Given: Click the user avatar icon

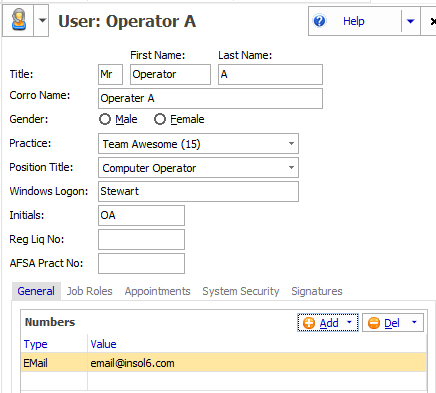Looking at the screenshot, I should click(19, 20).
